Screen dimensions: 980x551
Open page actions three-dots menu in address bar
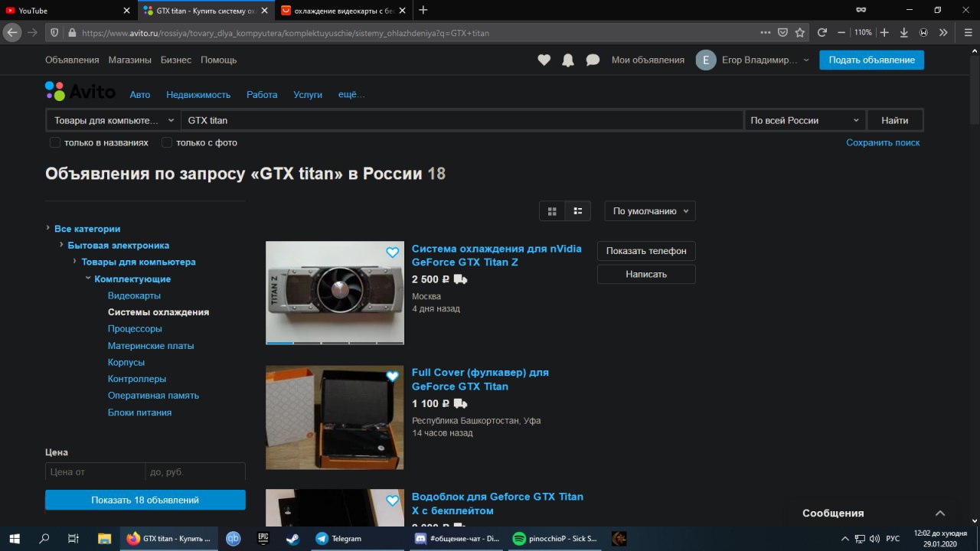tap(766, 33)
